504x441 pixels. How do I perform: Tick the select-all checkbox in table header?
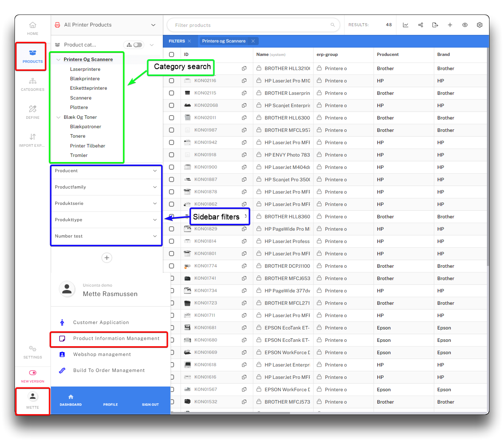point(172,54)
